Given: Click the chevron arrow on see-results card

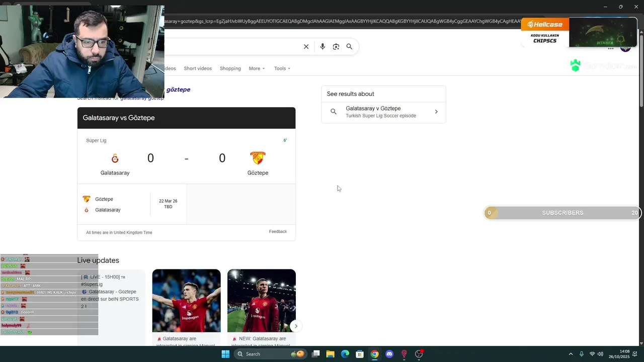Looking at the screenshot, I should pyautogui.click(x=436, y=112).
